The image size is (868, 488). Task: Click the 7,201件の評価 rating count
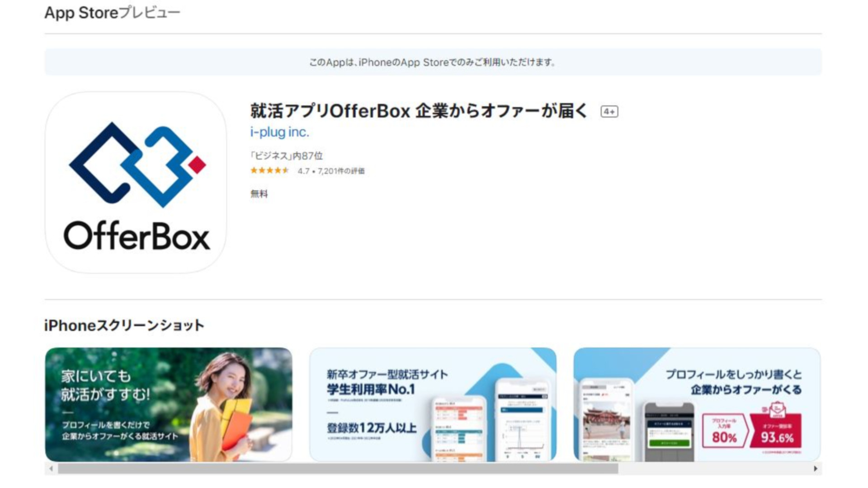(341, 171)
